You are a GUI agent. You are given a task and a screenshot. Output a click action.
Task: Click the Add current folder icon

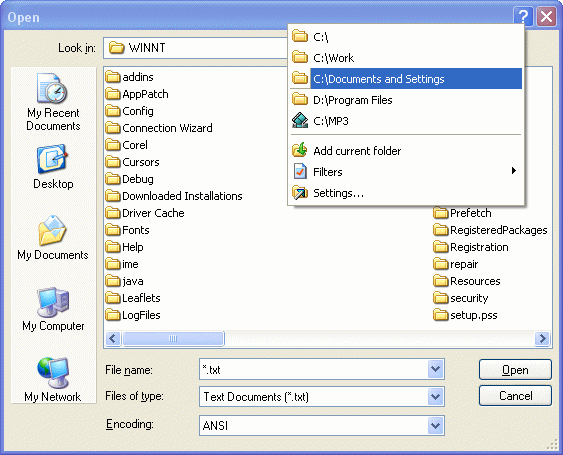click(299, 150)
